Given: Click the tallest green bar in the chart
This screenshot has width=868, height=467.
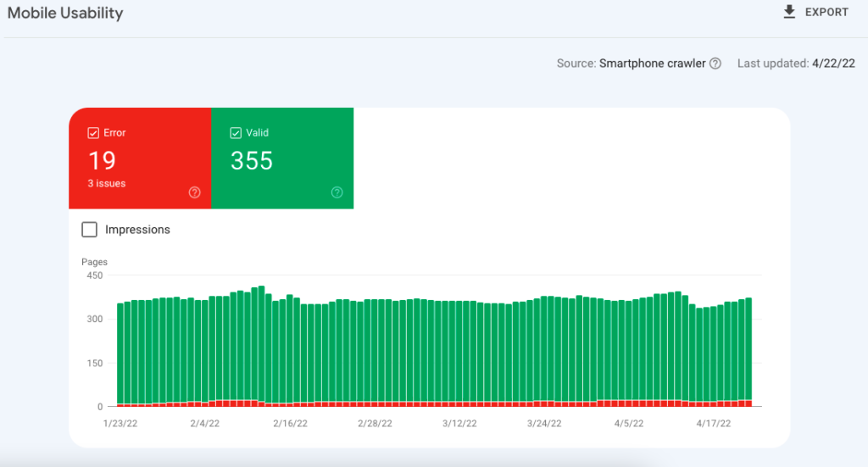Looking at the screenshot, I should (x=262, y=343).
